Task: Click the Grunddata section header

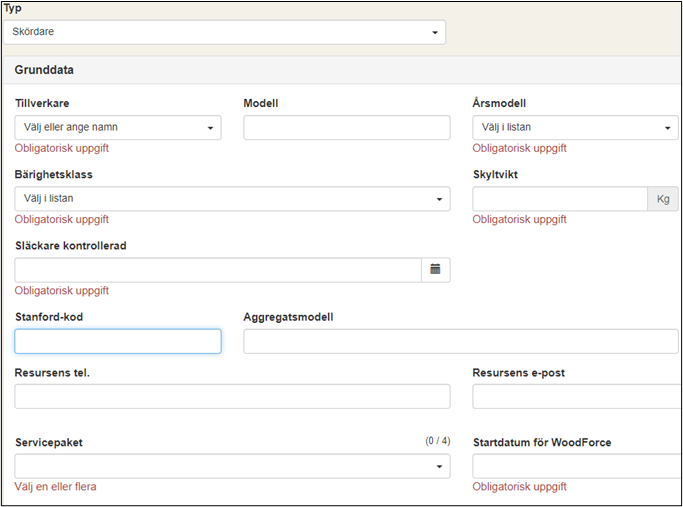Action: click(44, 71)
